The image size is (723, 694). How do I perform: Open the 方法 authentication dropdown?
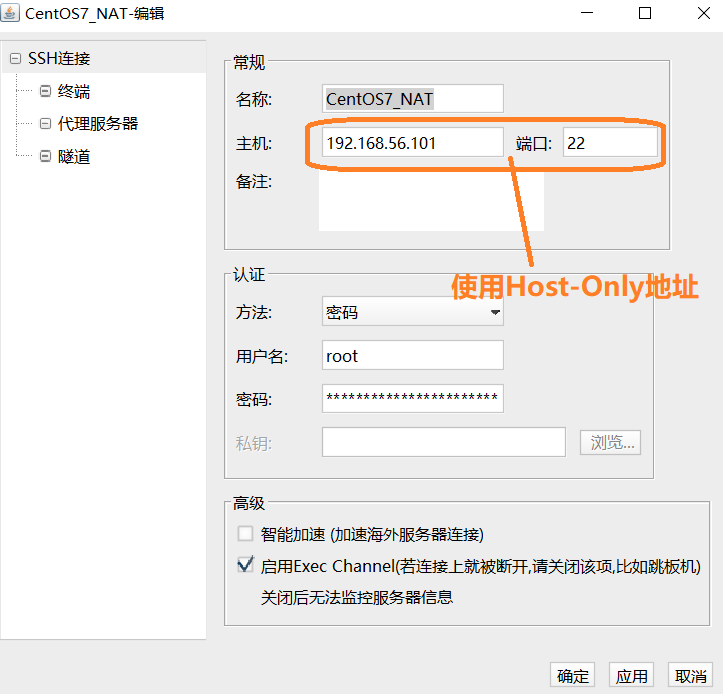(412, 313)
